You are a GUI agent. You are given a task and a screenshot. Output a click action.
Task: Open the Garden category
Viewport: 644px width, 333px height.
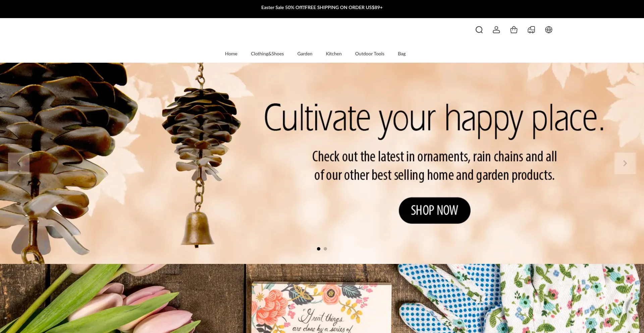coord(305,54)
